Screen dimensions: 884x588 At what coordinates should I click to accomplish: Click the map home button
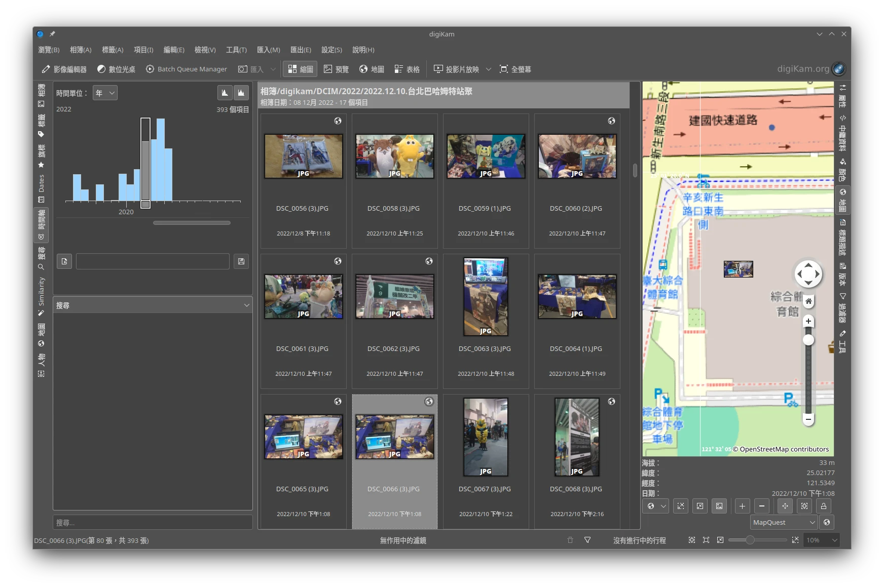[808, 301]
